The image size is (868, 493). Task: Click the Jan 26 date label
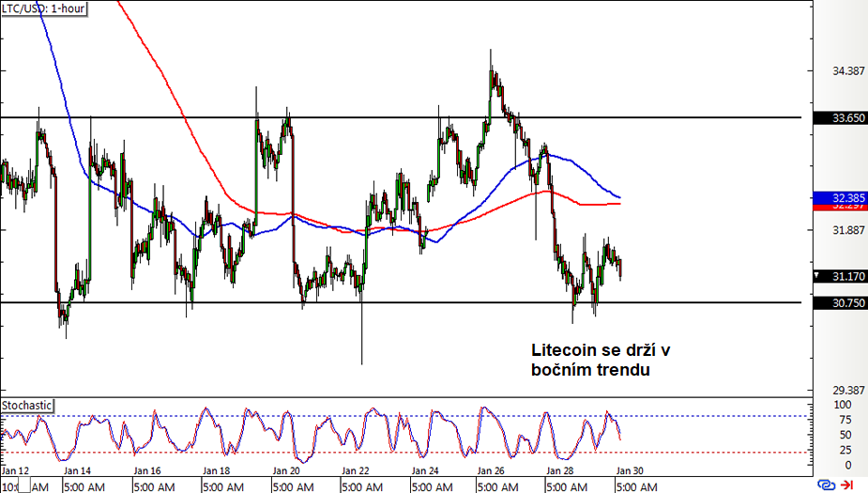491,470
